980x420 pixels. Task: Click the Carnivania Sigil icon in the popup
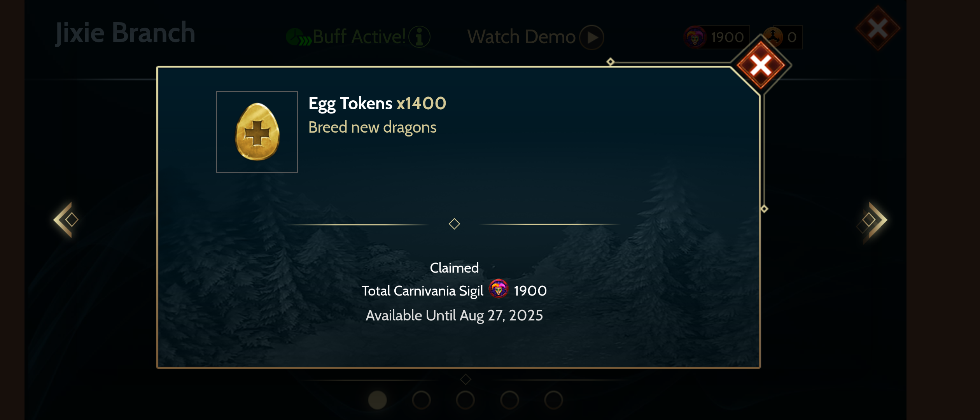pyautogui.click(x=499, y=289)
